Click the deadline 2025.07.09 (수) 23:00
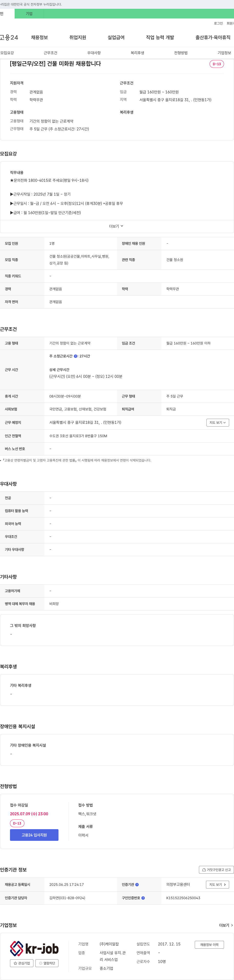 tap(29, 814)
